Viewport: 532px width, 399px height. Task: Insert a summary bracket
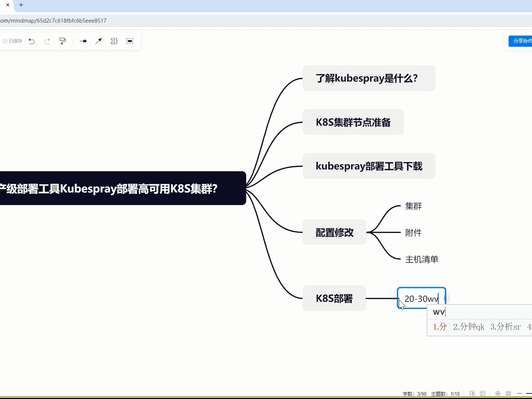point(114,41)
